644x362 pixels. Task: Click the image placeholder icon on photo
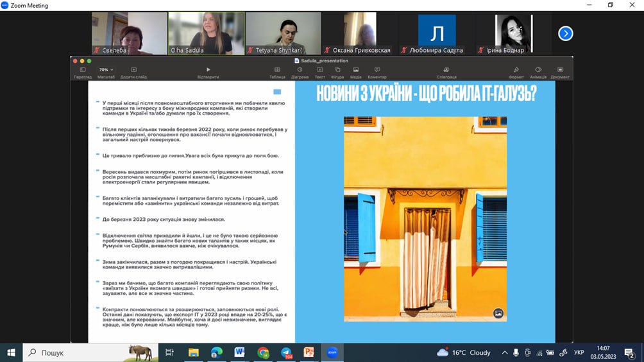[498, 313]
